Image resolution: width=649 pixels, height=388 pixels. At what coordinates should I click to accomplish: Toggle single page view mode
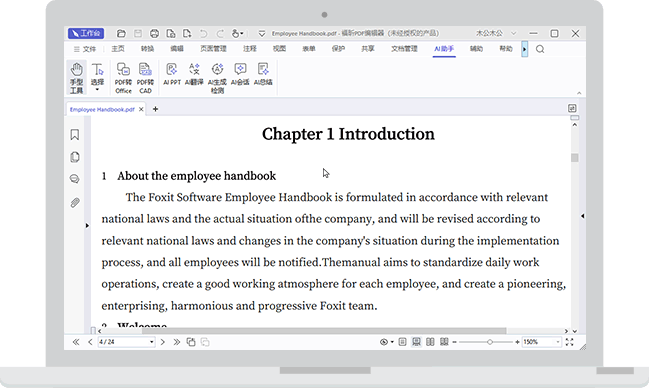pyautogui.click(x=402, y=342)
